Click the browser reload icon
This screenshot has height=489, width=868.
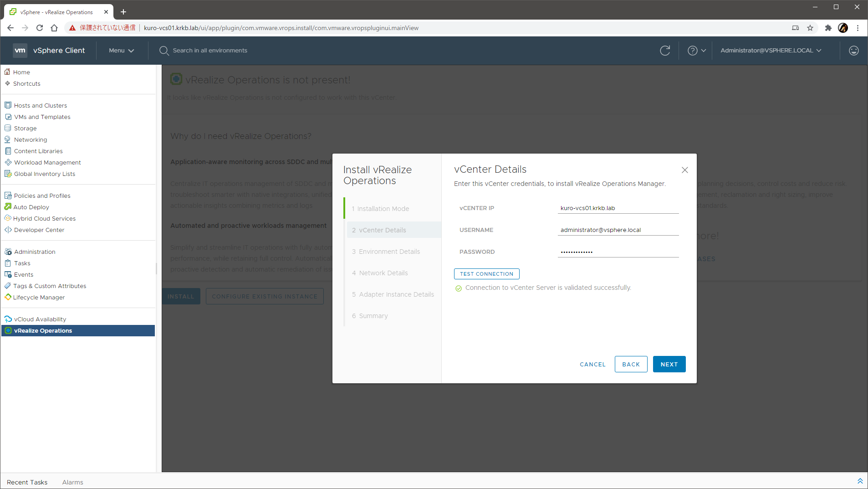(x=40, y=28)
